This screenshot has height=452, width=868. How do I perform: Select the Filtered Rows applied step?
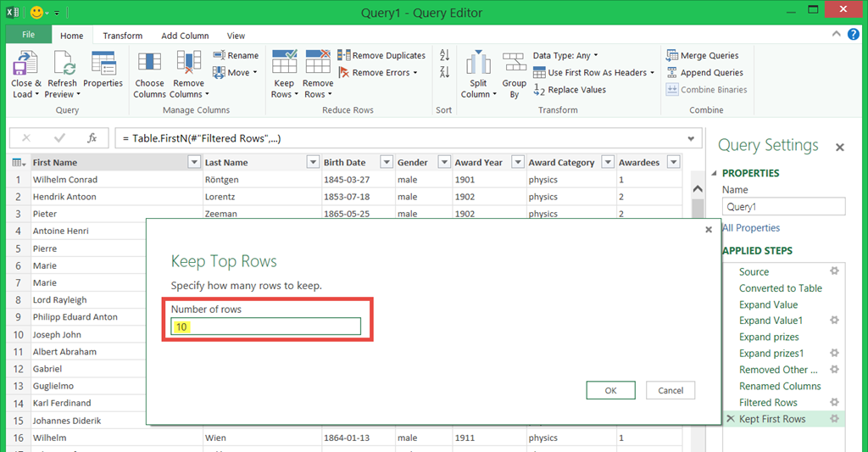tap(768, 403)
